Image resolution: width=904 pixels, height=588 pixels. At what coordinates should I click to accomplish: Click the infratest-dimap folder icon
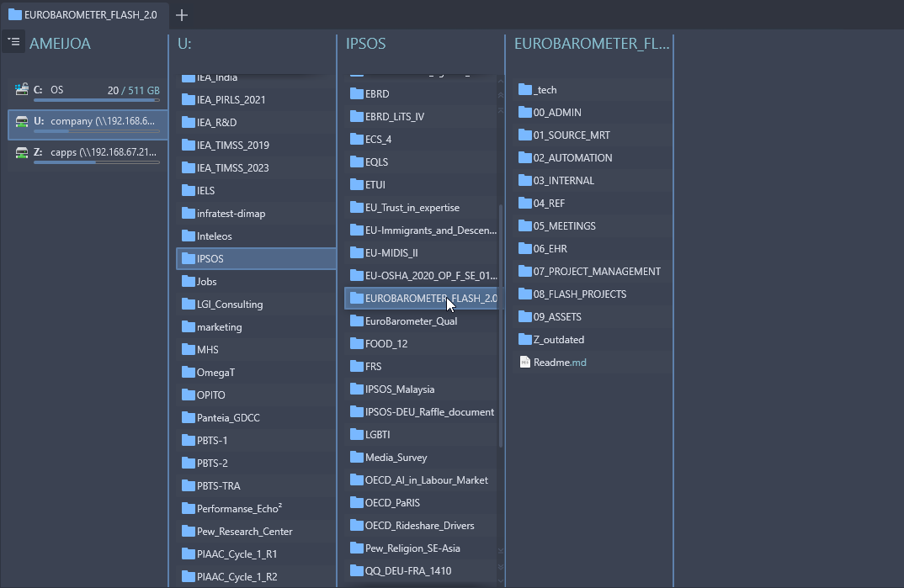(x=188, y=213)
